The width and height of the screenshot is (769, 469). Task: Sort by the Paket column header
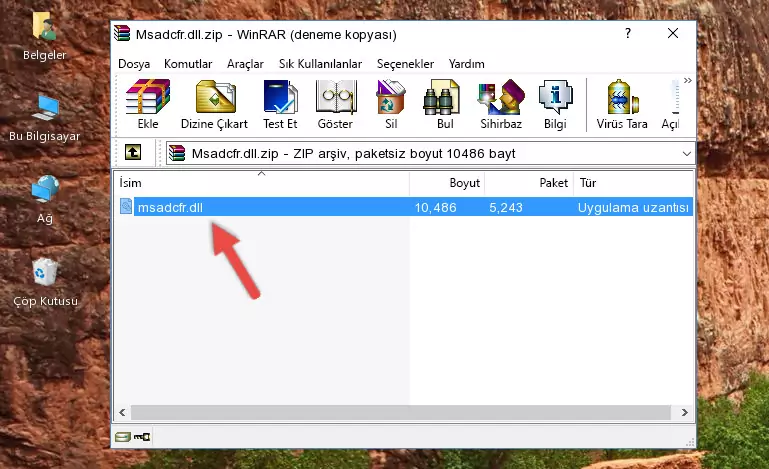pyautogui.click(x=529, y=183)
